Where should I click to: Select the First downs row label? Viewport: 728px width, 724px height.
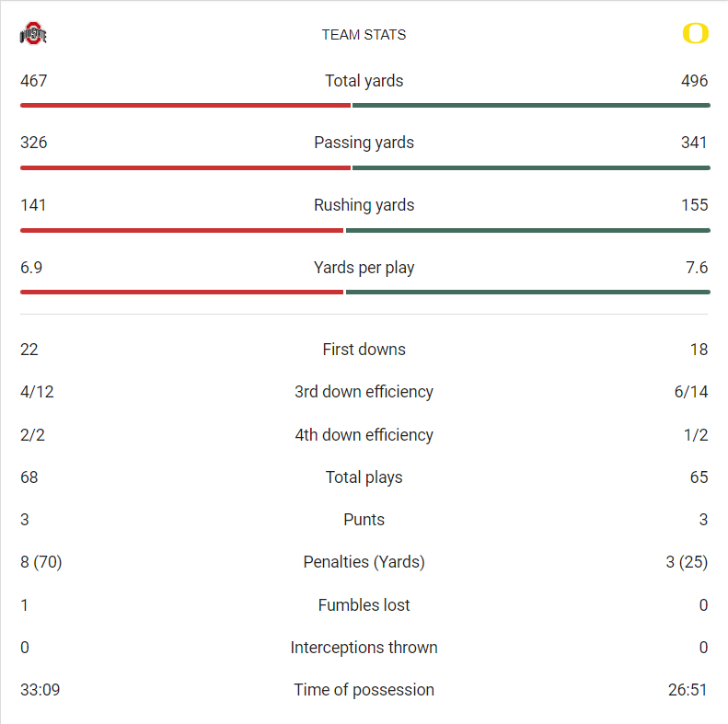pos(364,350)
